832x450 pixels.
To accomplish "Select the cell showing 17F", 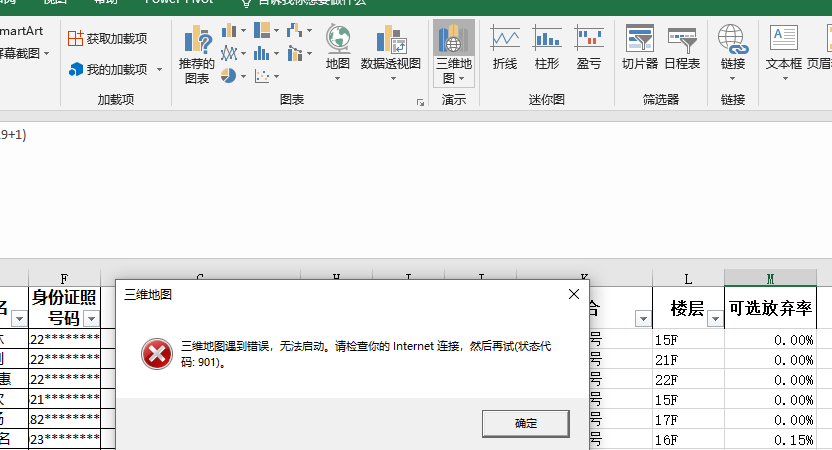I will coord(688,420).
